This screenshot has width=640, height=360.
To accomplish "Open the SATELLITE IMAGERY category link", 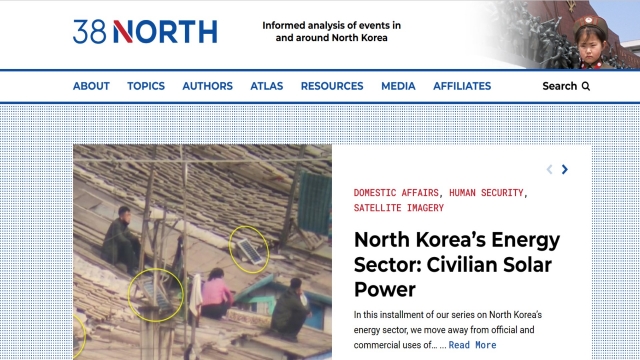I will [x=399, y=208].
